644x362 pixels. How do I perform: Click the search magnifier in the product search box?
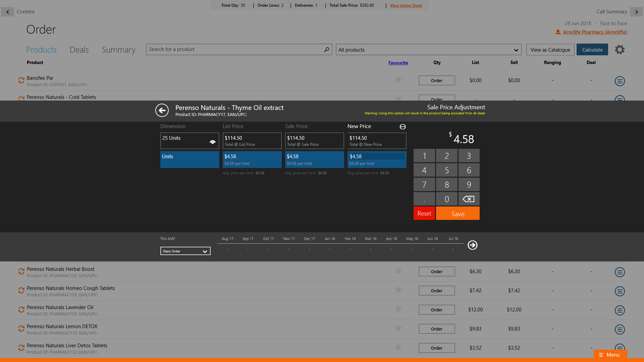[x=326, y=50]
